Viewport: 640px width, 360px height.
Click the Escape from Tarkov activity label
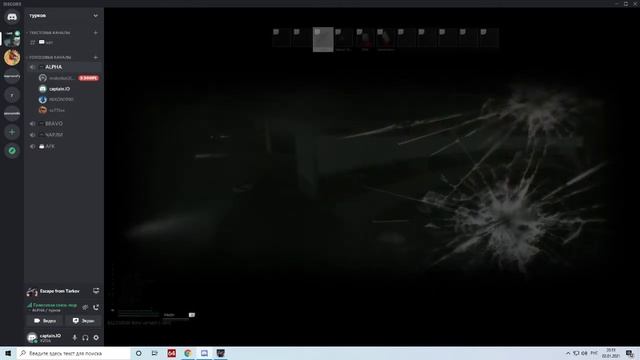tap(60, 291)
